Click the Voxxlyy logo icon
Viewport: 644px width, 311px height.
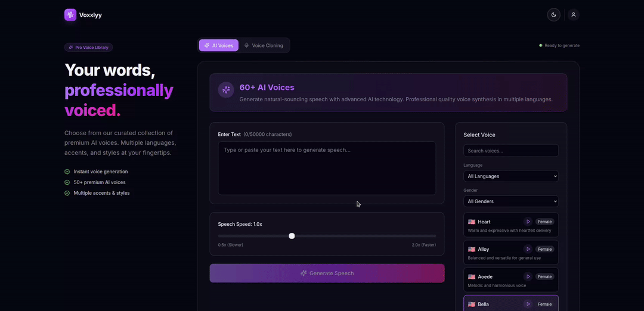70,15
